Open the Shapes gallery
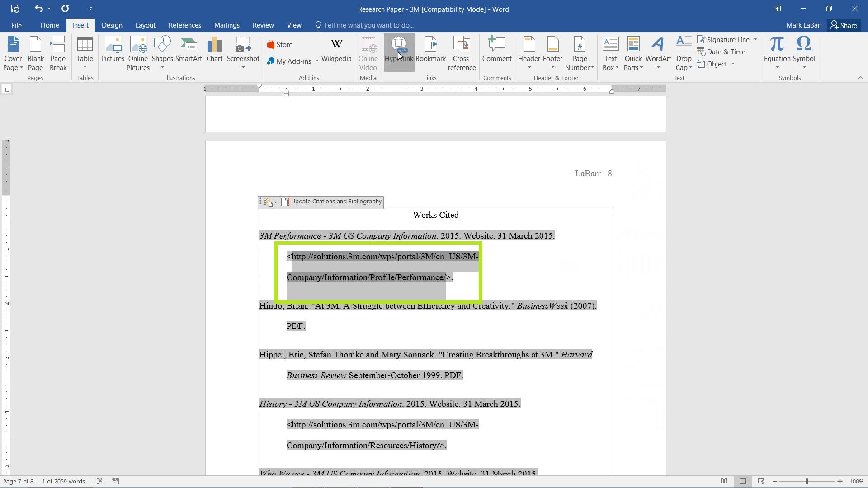The height and width of the screenshot is (488, 868). [162, 53]
